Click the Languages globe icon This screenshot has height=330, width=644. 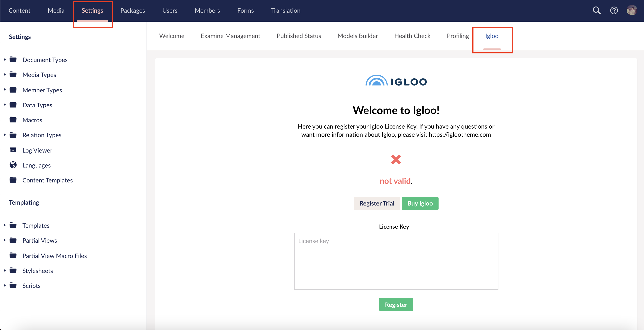tap(13, 165)
